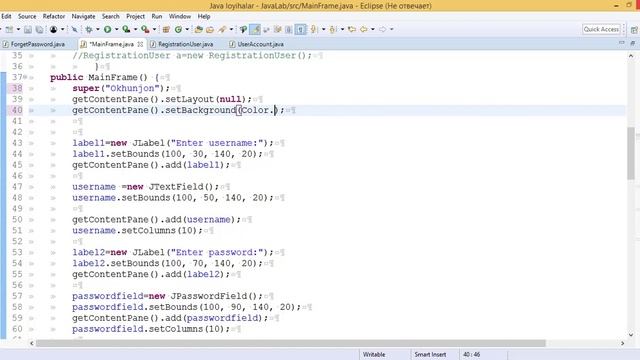The width and height of the screenshot is (640, 360).
Task: Click the "Enter password:" string literal
Action: [x=217, y=252]
